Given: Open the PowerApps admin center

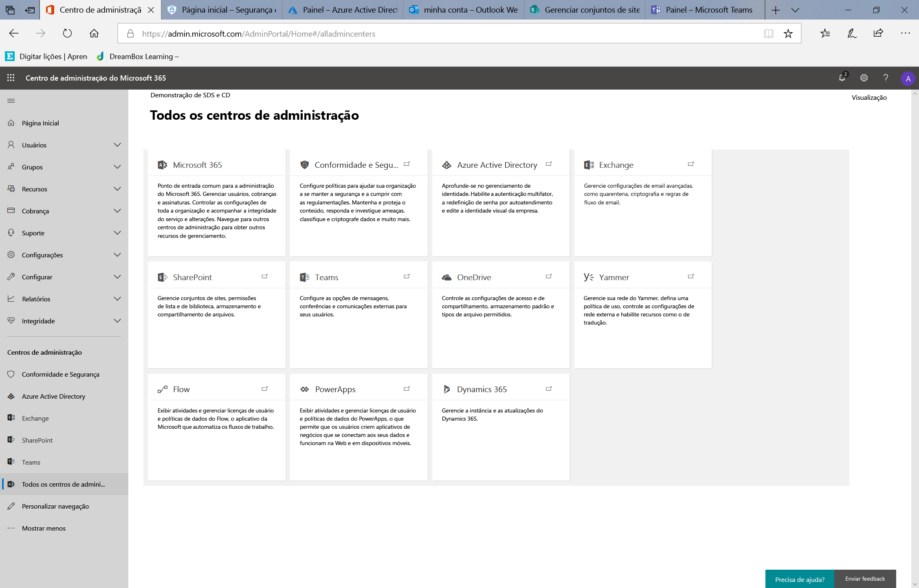Looking at the screenshot, I should tap(335, 389).
